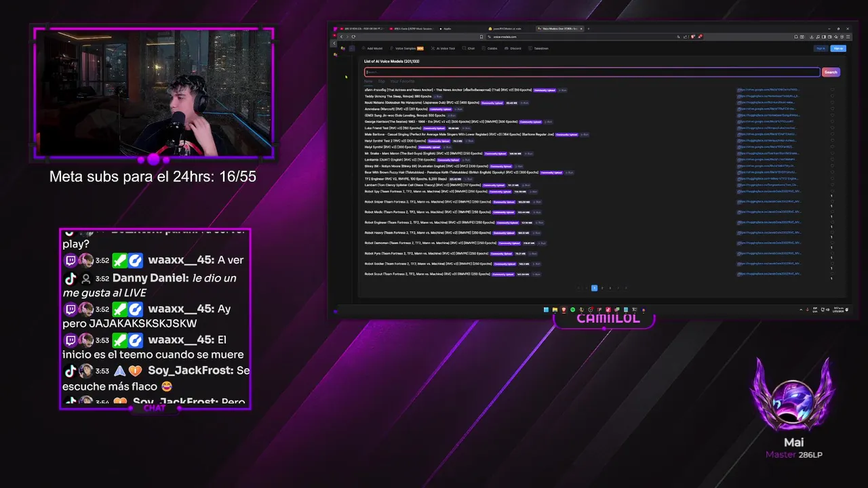
Task: Open the Chat menu item
Action: [469, 49]
